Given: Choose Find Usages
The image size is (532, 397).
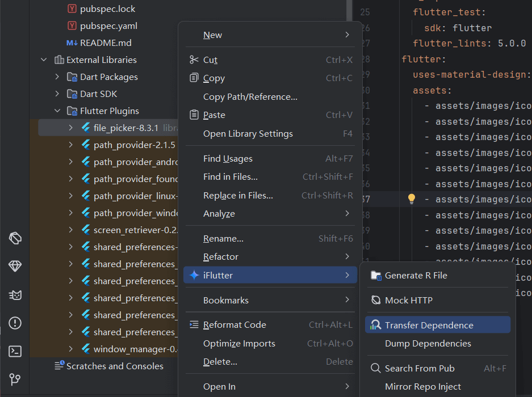Looking at the screenshot, I should point(270,159).
